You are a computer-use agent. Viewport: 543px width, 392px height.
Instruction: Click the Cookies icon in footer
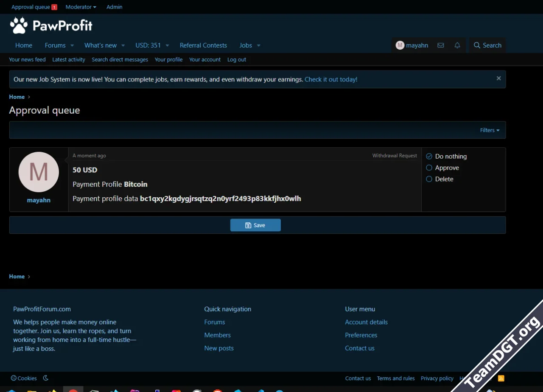point(14,378)
